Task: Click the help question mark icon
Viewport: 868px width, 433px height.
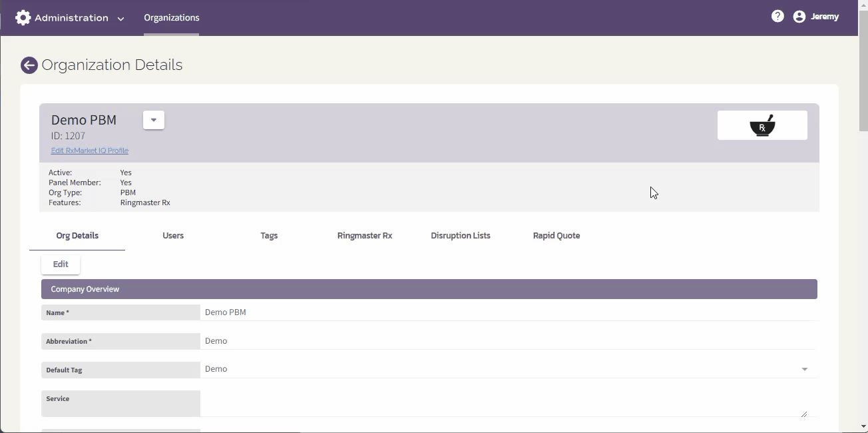Action: 777,15
